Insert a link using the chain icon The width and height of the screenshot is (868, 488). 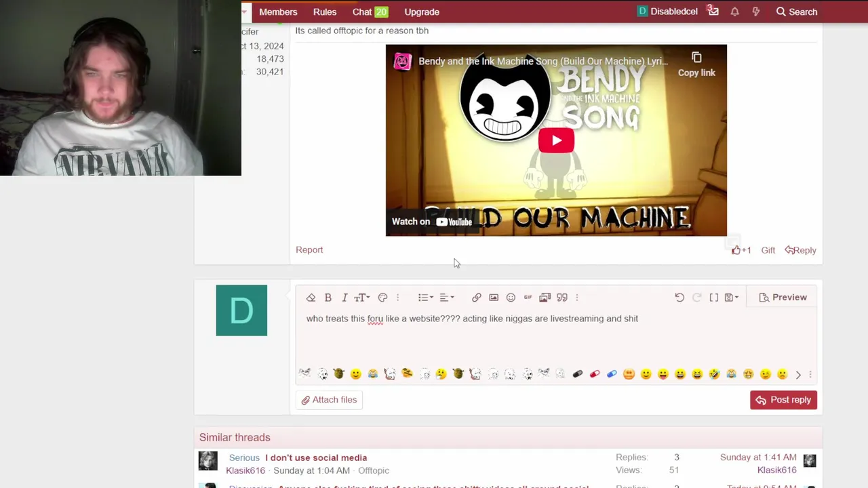[x=477, y=298]
